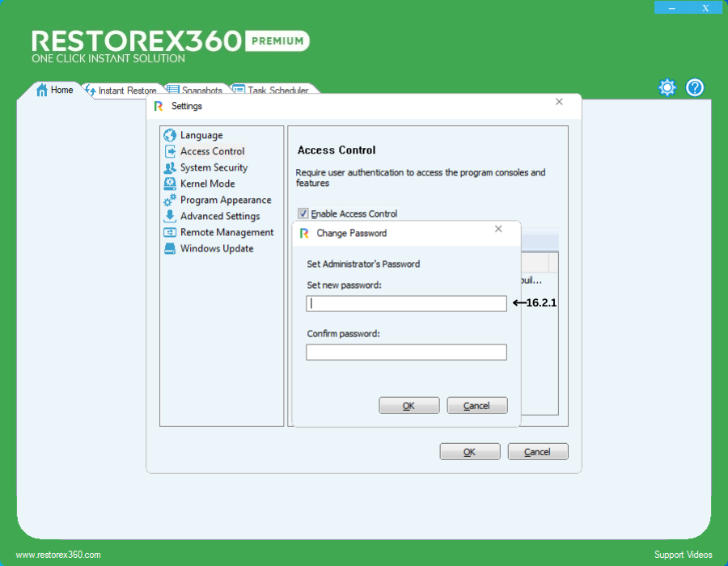Click inside Set new password field
728x566 pixels.
tap(406, 304)
